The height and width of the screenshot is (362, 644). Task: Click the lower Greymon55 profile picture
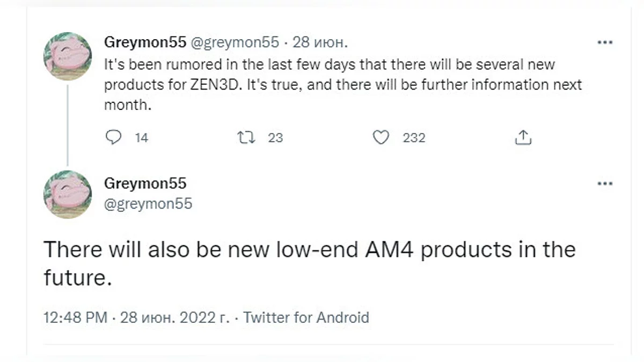67,194
